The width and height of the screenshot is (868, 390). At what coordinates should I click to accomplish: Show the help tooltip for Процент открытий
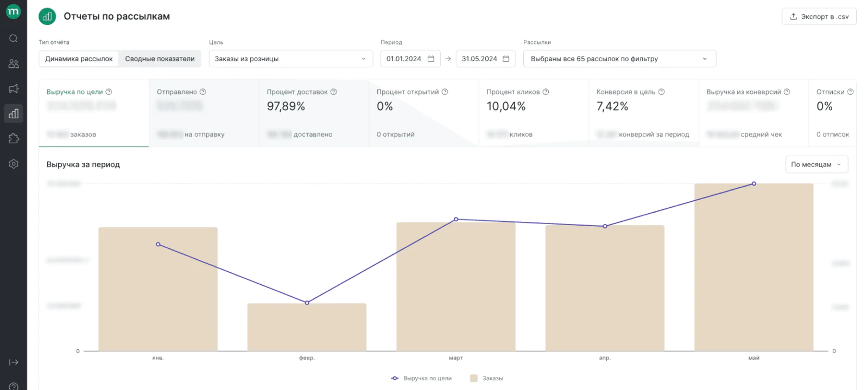(445, 92)
